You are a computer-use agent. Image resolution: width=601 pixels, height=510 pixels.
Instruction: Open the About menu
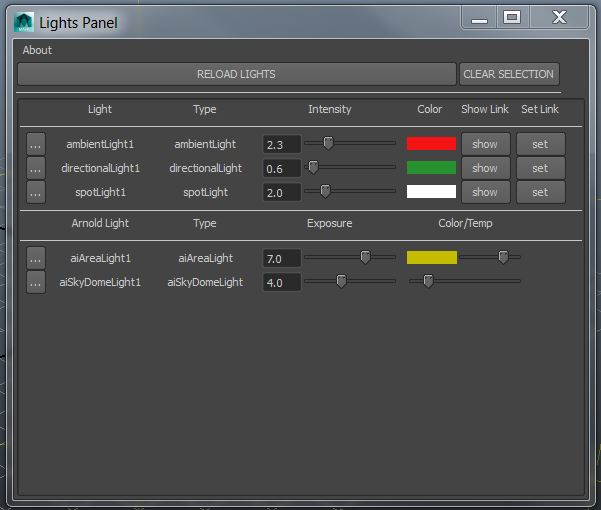pyautogui.click(x=37, y=50)
